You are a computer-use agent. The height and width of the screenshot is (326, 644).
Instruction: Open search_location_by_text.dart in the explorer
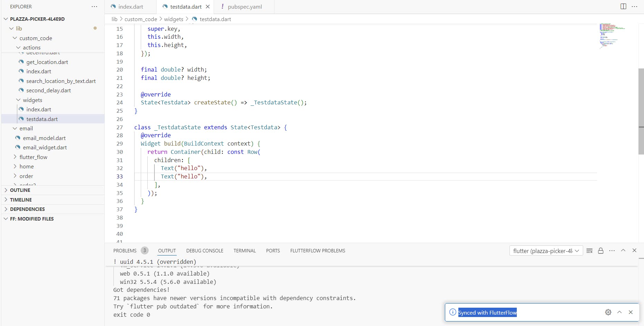pyautogui.click(x=61, y=81)
